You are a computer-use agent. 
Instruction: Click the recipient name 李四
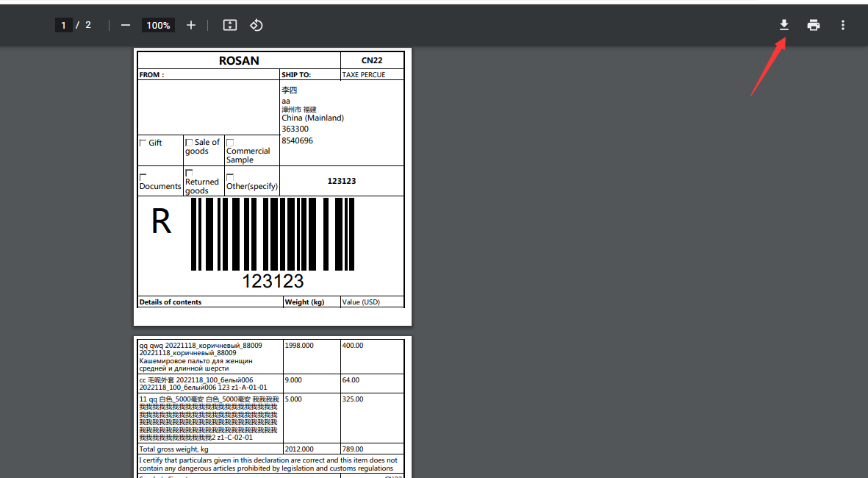290,90
